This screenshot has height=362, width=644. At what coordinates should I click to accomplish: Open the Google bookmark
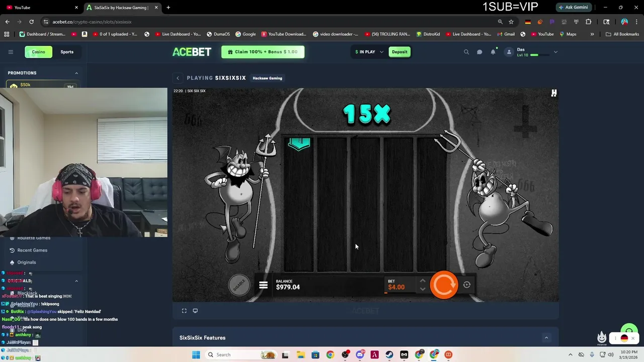[245, 34]
